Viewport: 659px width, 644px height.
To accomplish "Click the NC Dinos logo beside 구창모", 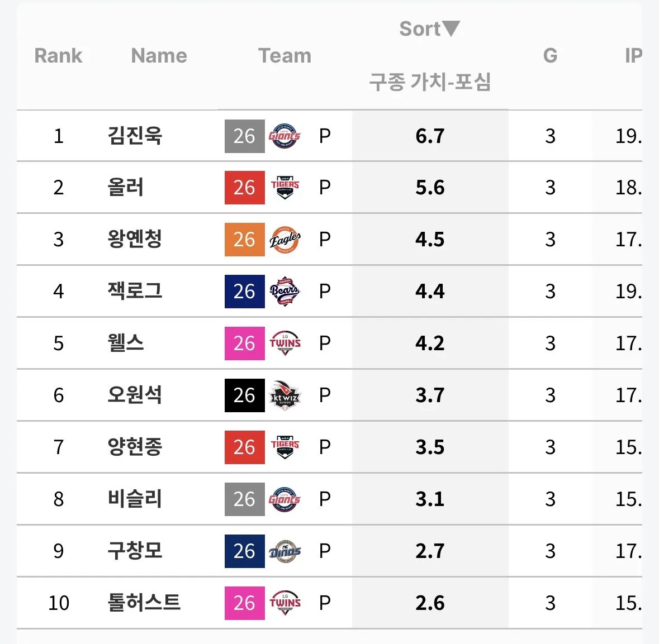I will click(285, 551).
